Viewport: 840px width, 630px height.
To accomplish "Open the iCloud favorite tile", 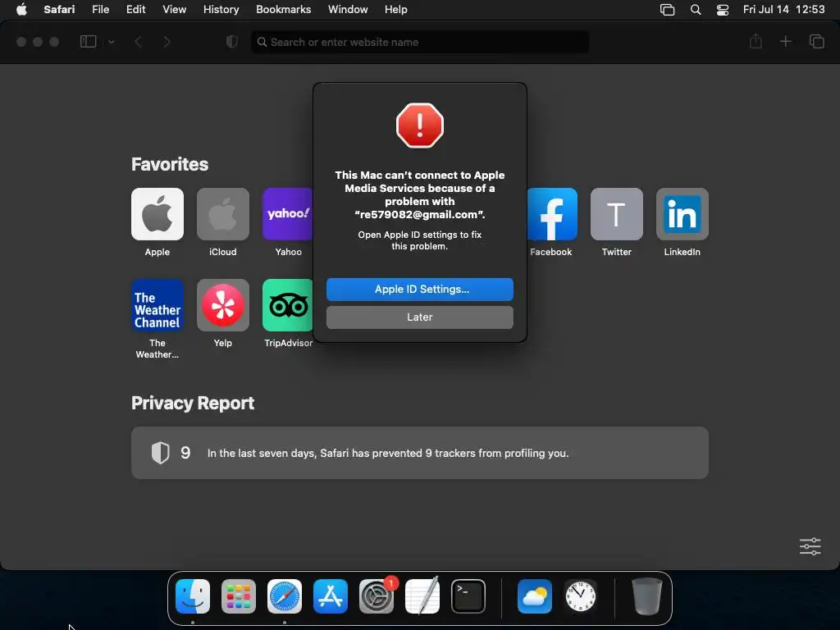I will (x=223, y=214).
